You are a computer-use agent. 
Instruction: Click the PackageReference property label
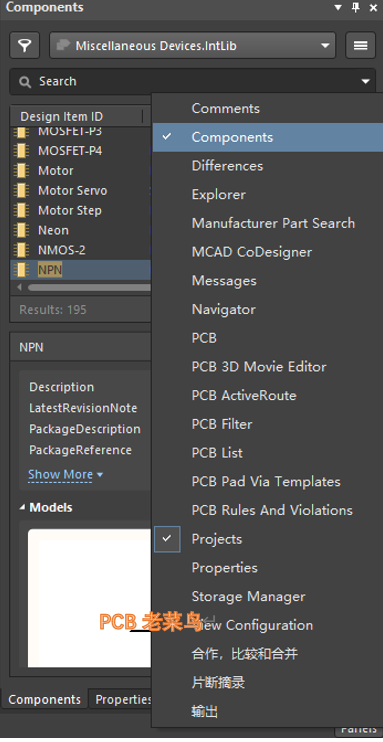tap(80, 450)
